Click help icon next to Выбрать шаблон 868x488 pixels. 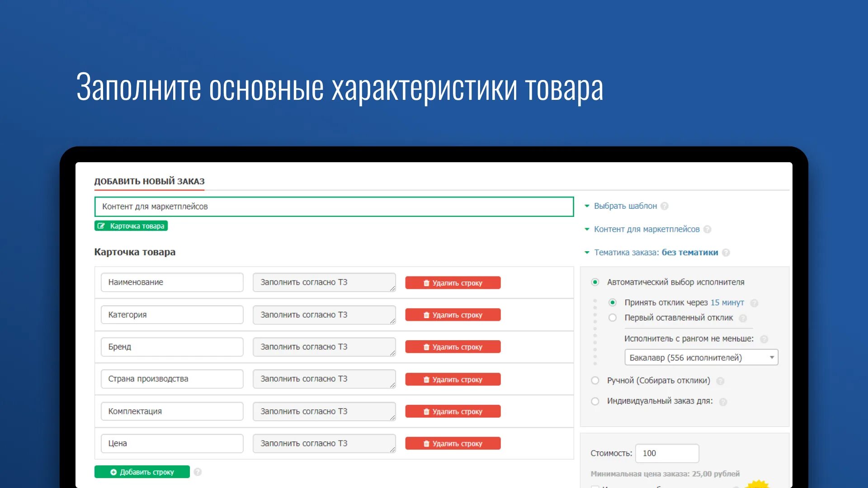click(664, 206)
